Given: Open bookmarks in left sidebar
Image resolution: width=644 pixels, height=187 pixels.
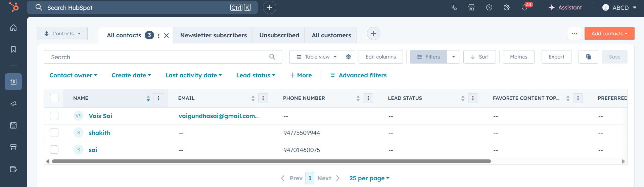Looking at the screenshot, I should (x=13, y=49).
